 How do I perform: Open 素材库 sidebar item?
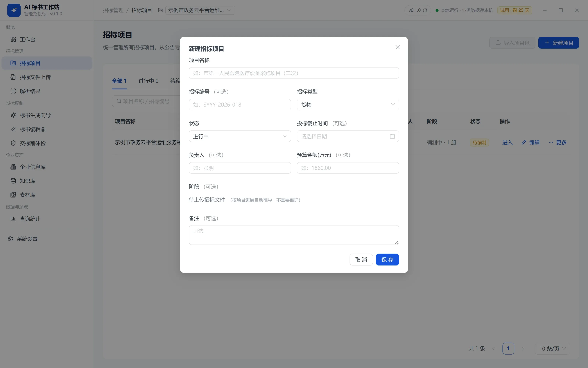coord(47,195)
